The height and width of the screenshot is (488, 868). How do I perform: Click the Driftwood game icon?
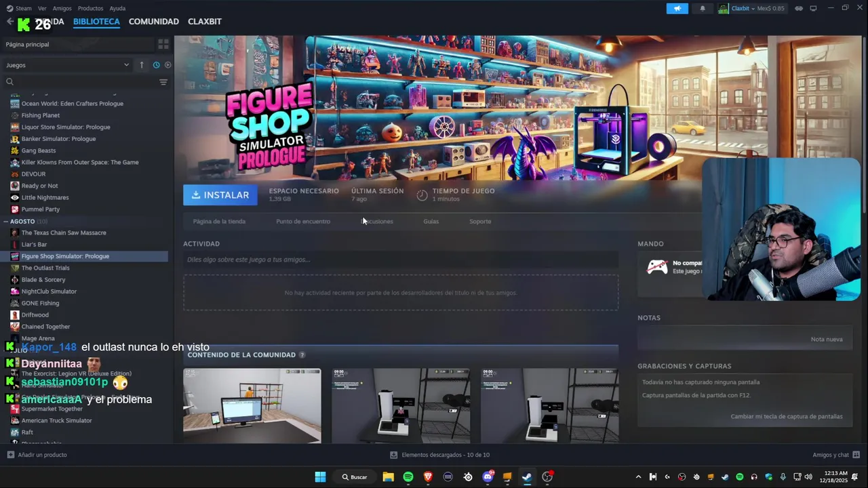[x=15, y=315]
